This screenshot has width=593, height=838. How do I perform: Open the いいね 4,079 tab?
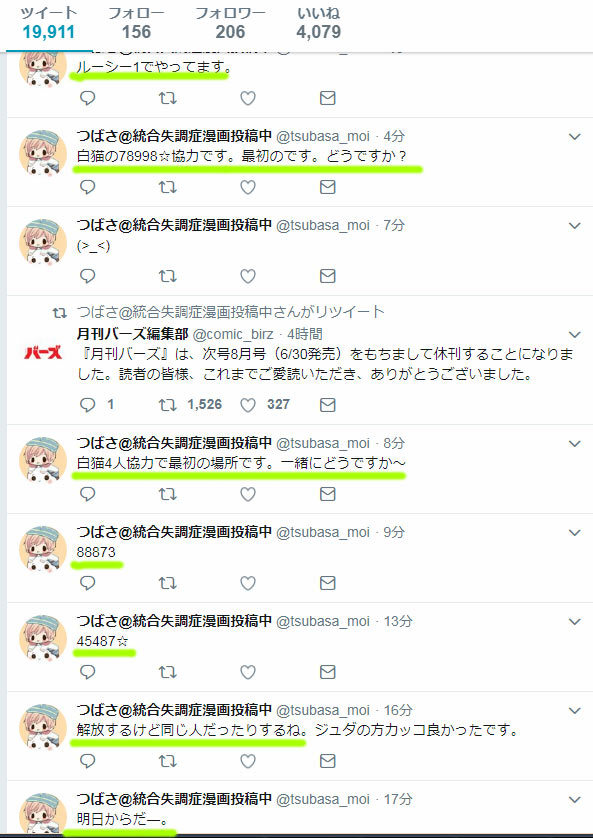tap(319, 23)
